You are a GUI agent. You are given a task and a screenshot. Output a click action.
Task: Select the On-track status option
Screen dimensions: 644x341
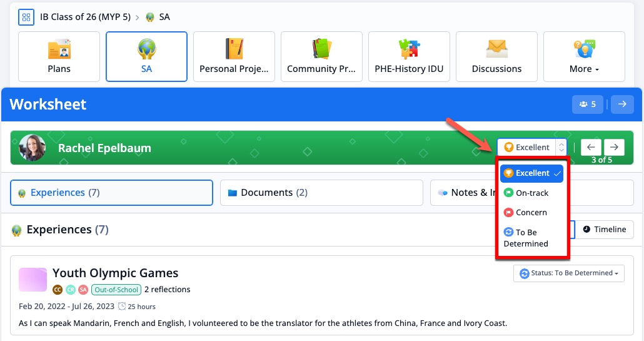coord(531,193)
